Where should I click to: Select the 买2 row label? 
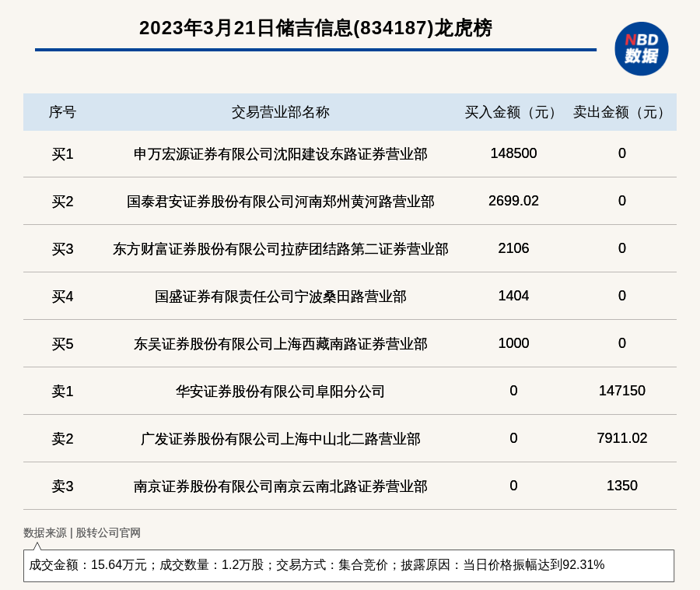tap(62, 202)
